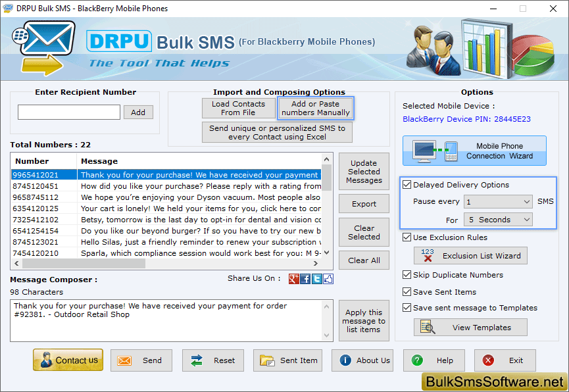The width and height of the screenshot is (569, 392).
Task: Toggle Delayed Delivery Options checkbox
Action: click(x=407, y=185)
